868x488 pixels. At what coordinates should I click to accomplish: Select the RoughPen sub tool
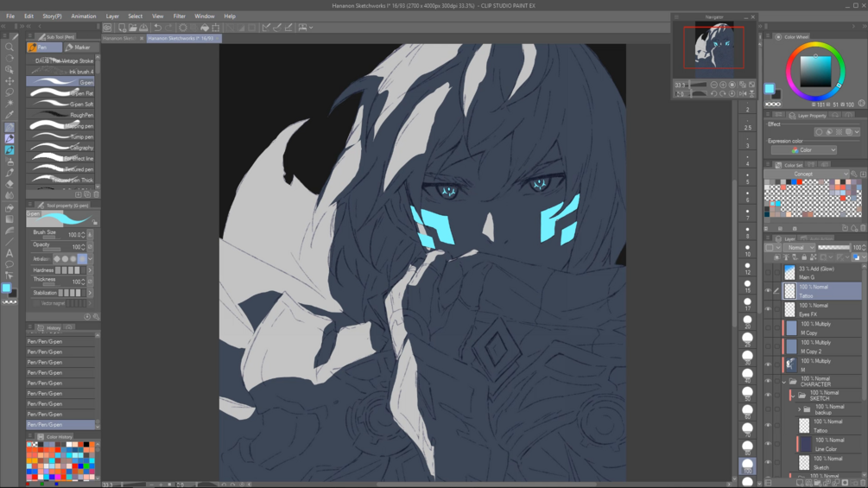click(60, 115)
